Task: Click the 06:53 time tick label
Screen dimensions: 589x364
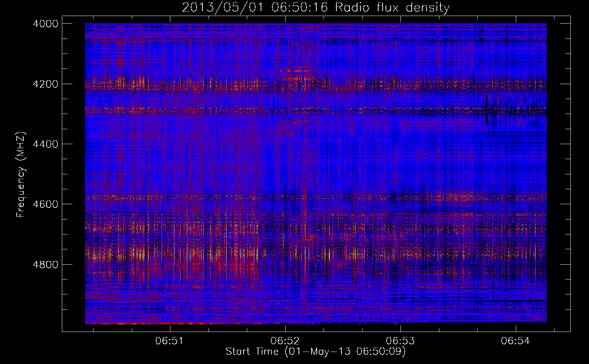Action: click(x=400, y=341)
